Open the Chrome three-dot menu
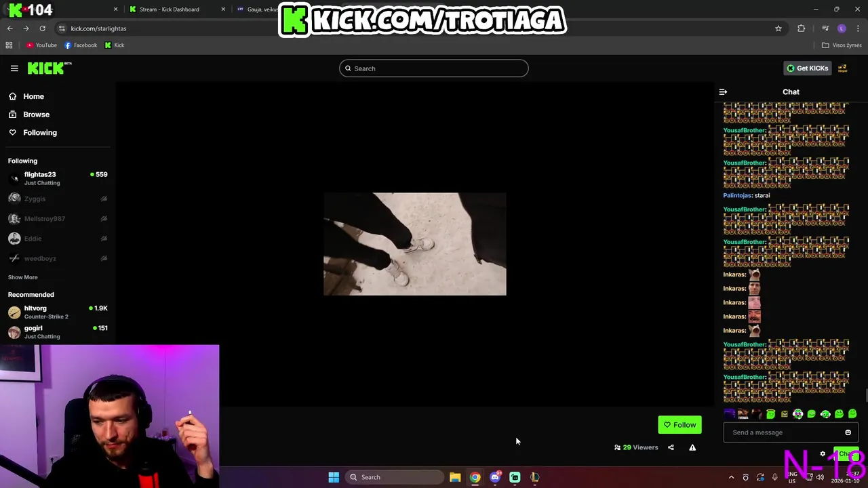 [x=859, y=28]
